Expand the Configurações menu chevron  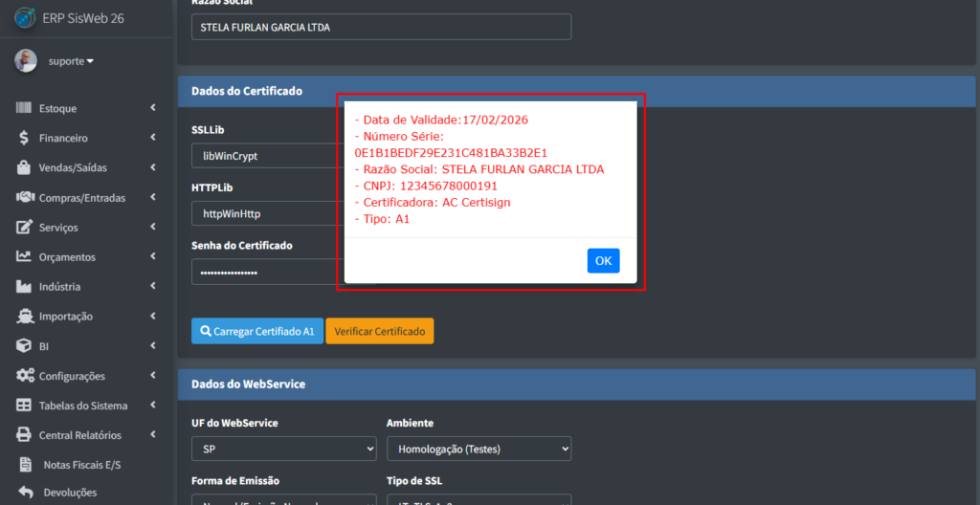pos(153,376)
